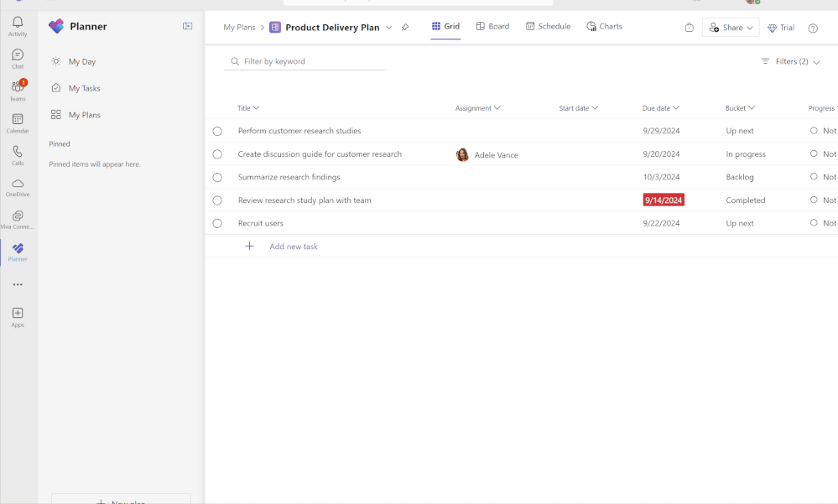Switch to the Board view

[492, 26]
